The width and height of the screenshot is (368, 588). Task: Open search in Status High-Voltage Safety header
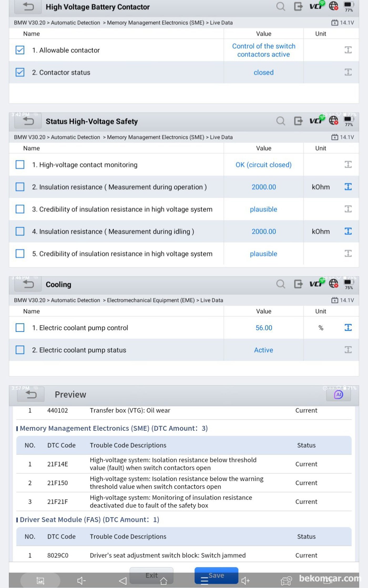280,121
